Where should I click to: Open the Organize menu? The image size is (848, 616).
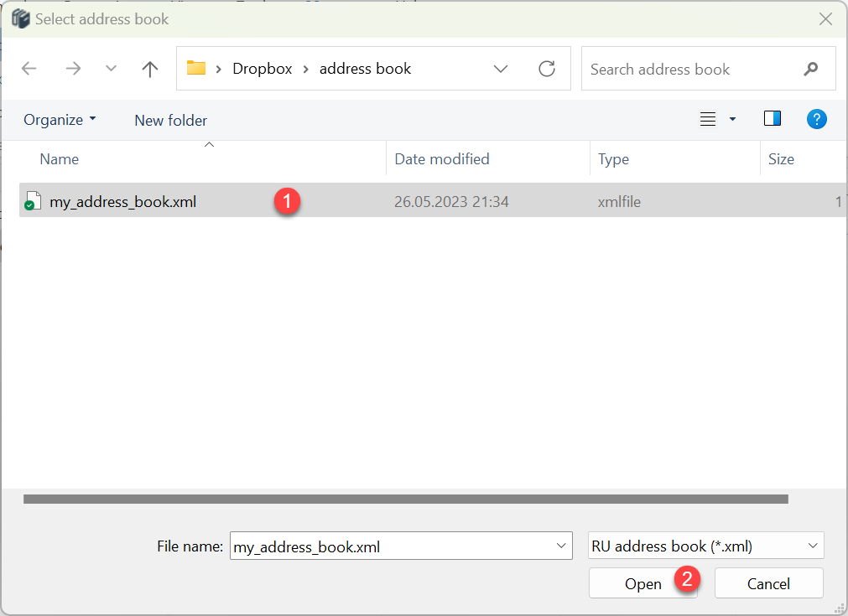[x=60, y=120]
